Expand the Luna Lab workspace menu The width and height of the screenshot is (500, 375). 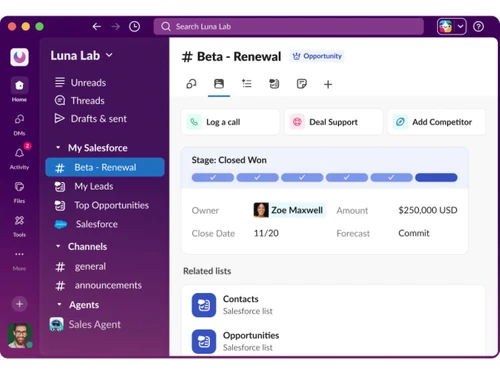coord(82,55)
